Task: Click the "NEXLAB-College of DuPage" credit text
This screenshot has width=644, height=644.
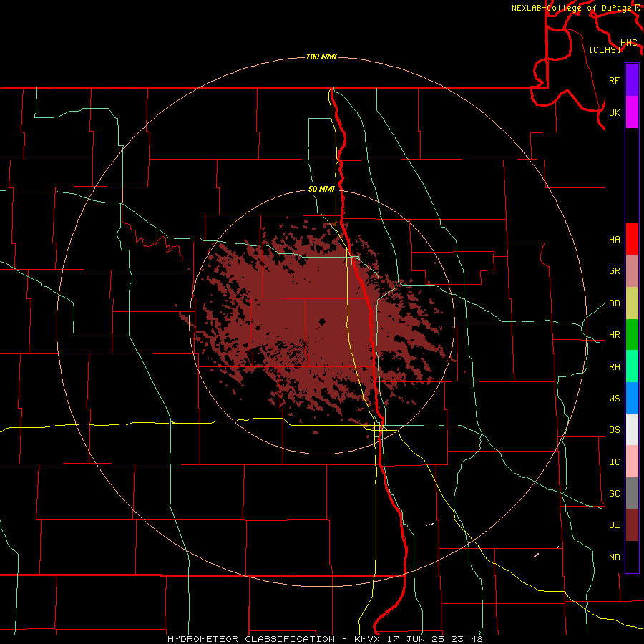Action: [571, 8]
